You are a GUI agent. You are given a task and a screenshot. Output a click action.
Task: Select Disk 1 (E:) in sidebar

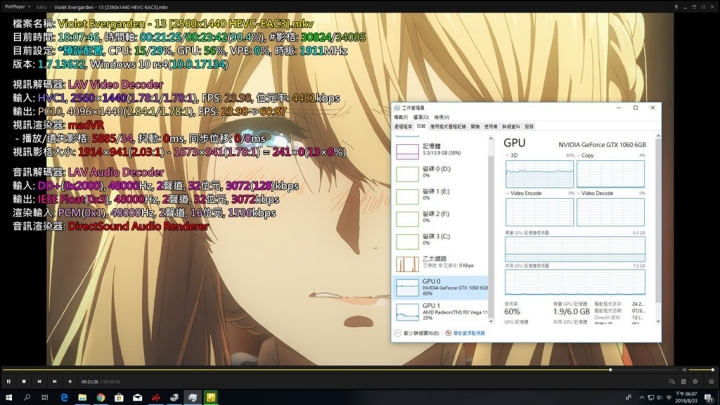[x=440, y=195]
